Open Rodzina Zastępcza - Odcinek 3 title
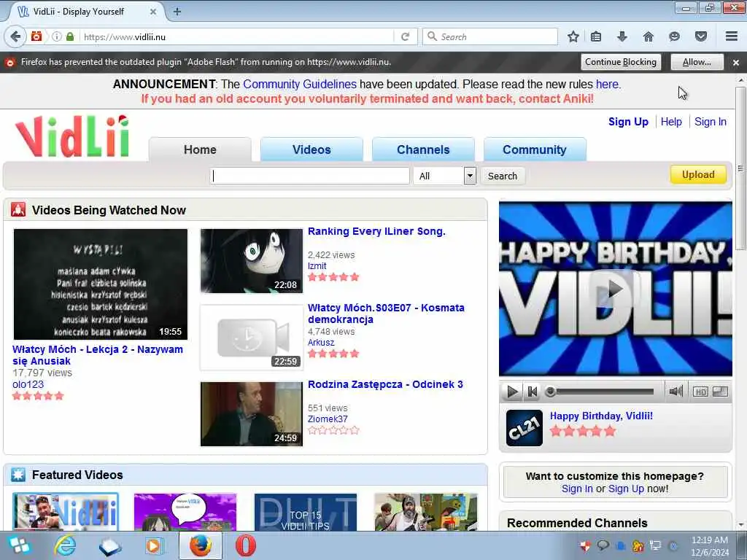747x560 pixels. (x=385, y=384)
